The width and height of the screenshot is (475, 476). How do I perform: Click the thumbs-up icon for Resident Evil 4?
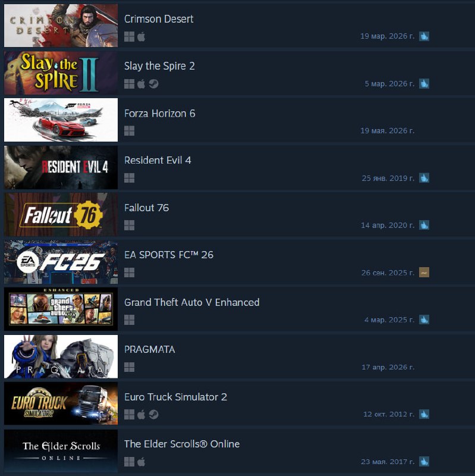[x=424, y=178]
